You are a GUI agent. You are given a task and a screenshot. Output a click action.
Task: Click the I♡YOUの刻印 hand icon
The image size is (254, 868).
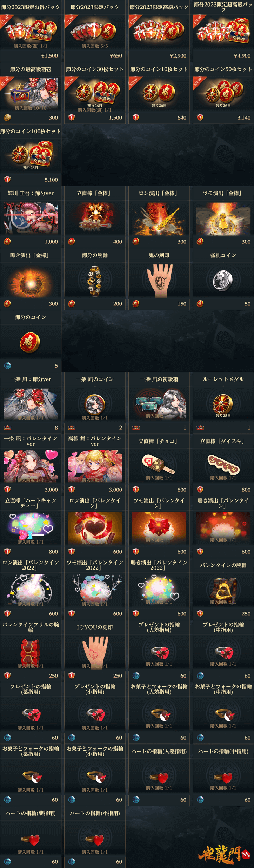95,651
